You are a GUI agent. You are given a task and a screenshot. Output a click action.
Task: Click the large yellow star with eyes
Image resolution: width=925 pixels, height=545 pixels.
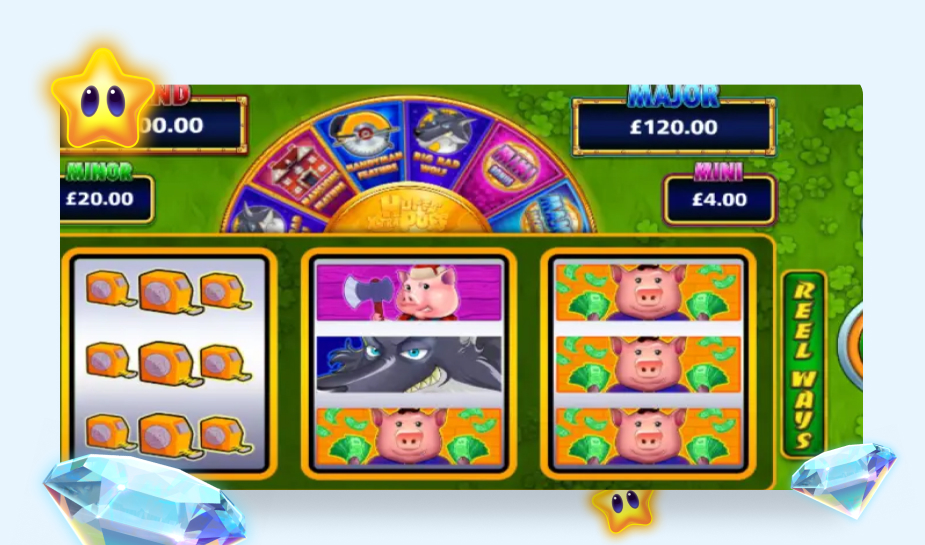[103, 99]
